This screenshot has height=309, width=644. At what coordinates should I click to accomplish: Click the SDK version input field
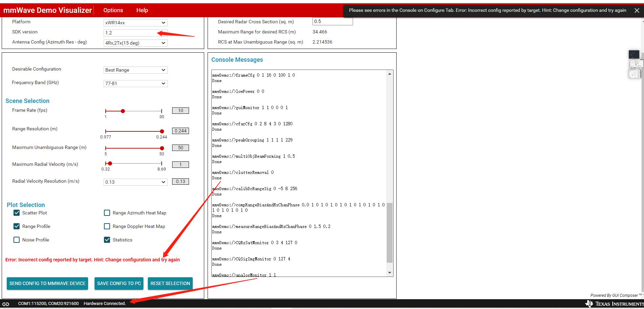click(135, 33)
